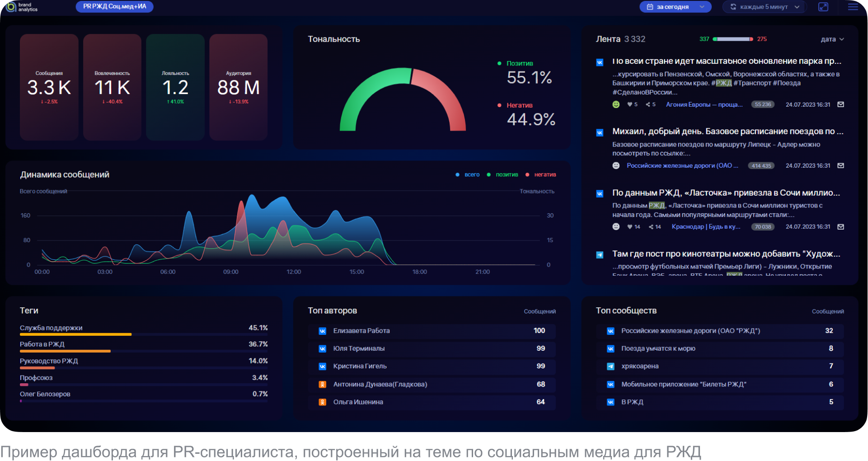Click VK icon of the 'Михаил, добрый день' post
The image size is (868, 461).
tap(600, 133)
